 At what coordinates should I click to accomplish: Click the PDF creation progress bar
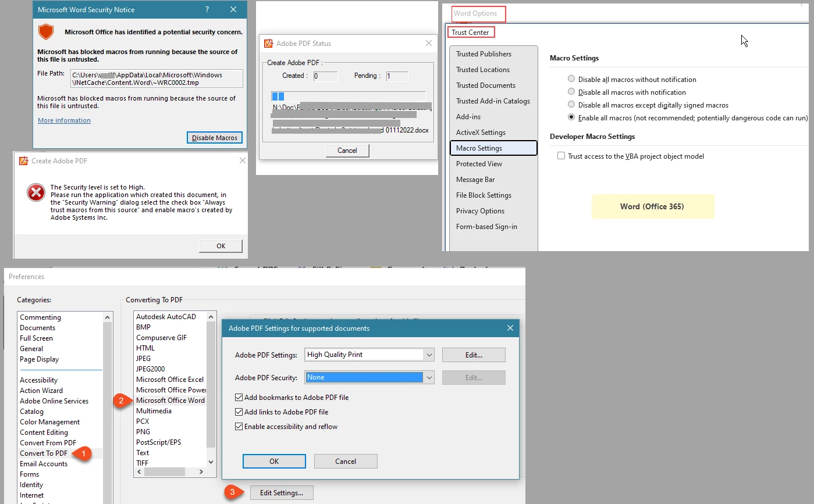tap(348, 96)
